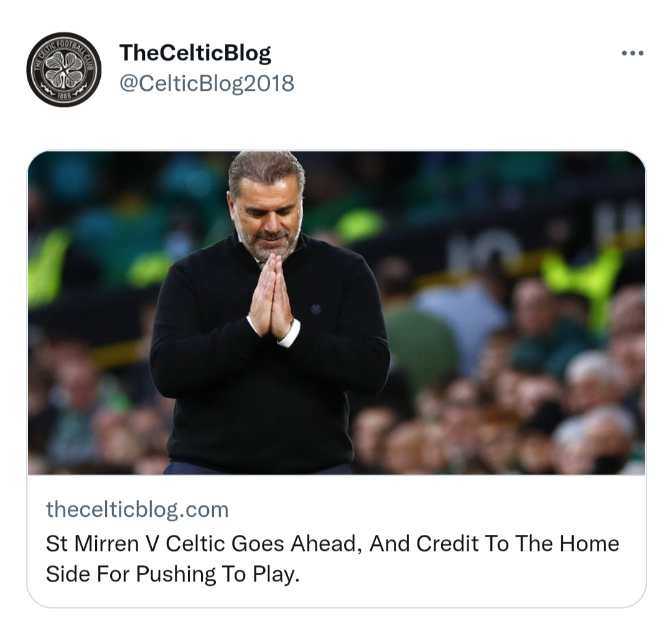Open thecelticblog.com domain link
The image size is (672, 630).
[137, 509]
